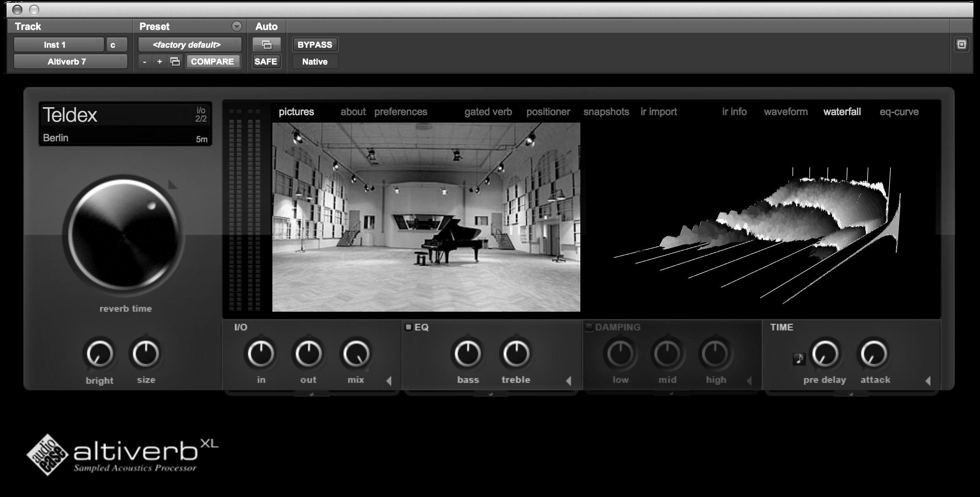980x497 pixels.
Task: Open the Inst 1 track selector
Action: click(x=59, y=44)
